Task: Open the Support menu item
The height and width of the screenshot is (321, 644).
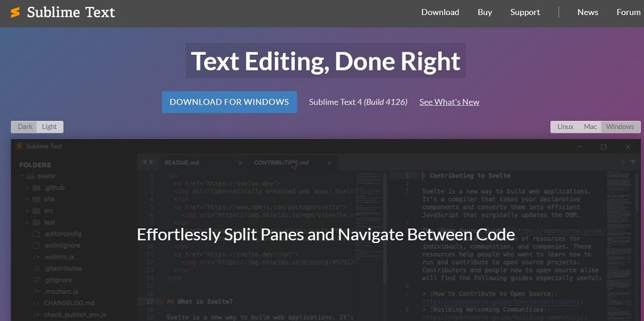Action: [x=525, y=13]
